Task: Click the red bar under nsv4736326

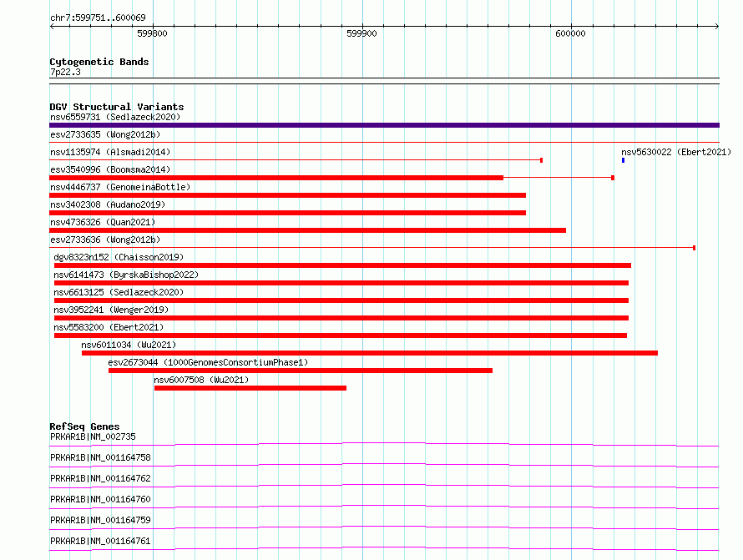Action: pyautogui.click(x=307, y=230)
